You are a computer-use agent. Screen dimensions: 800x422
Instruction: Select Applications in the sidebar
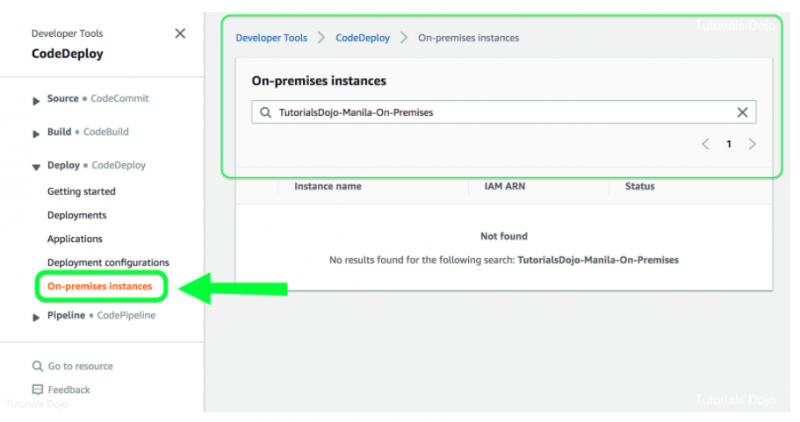[75, 239]
